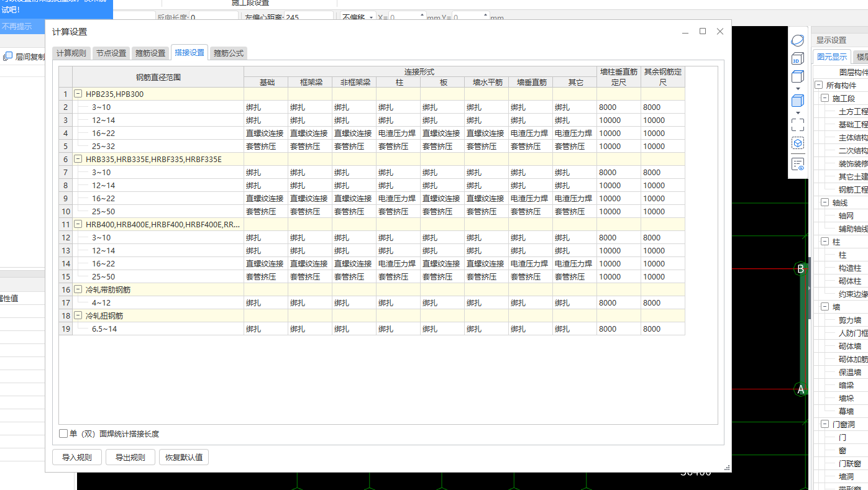Click row number 15 header
The width and height of the screenshot is (868, 490).
click(x=65, y=277)
